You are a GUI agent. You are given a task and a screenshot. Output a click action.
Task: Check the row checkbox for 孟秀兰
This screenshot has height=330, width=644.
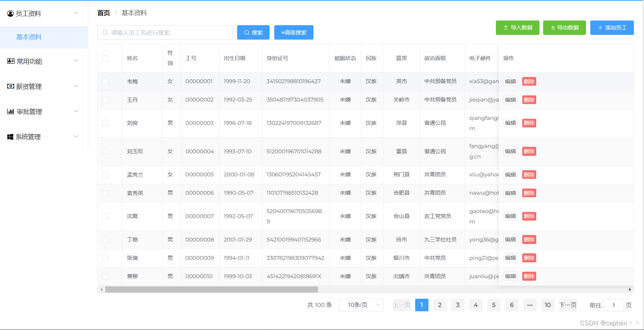[x=106, y=175]
